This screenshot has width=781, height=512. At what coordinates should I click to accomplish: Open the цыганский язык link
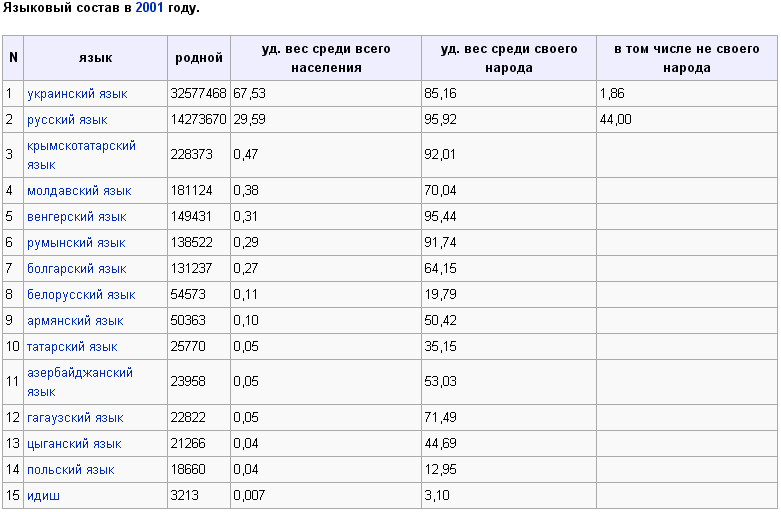coord(74,444)
